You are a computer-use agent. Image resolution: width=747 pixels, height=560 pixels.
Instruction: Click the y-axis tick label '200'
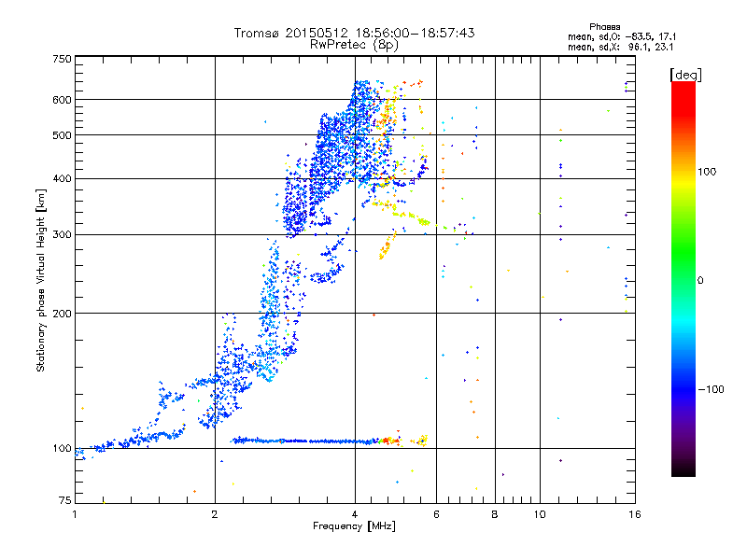coord(62,314)
